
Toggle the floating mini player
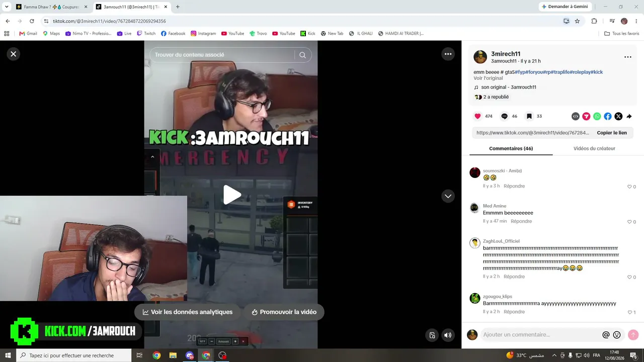(432, 335)
